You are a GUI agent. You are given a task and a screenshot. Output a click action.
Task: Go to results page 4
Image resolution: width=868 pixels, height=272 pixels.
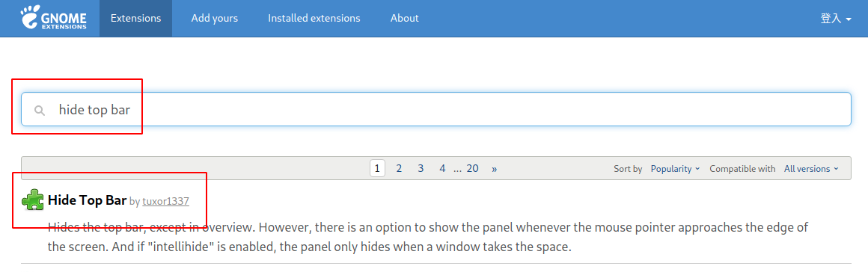pyautogui.click(x=442, y=169)
